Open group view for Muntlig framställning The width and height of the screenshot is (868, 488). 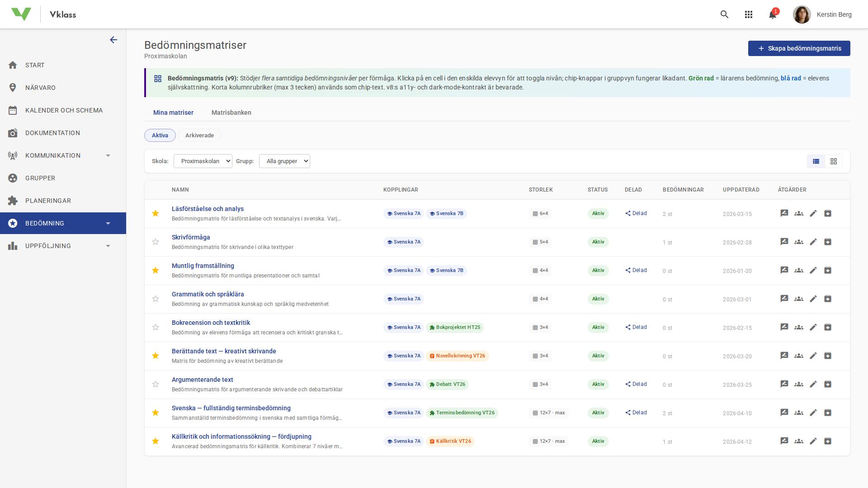coord(799,270)
